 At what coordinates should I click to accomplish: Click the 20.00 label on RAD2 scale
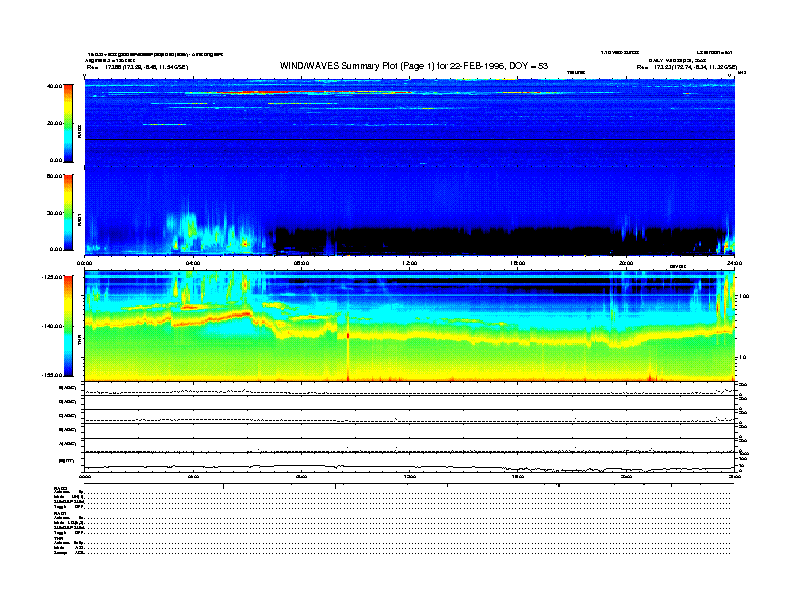point(54,123)
